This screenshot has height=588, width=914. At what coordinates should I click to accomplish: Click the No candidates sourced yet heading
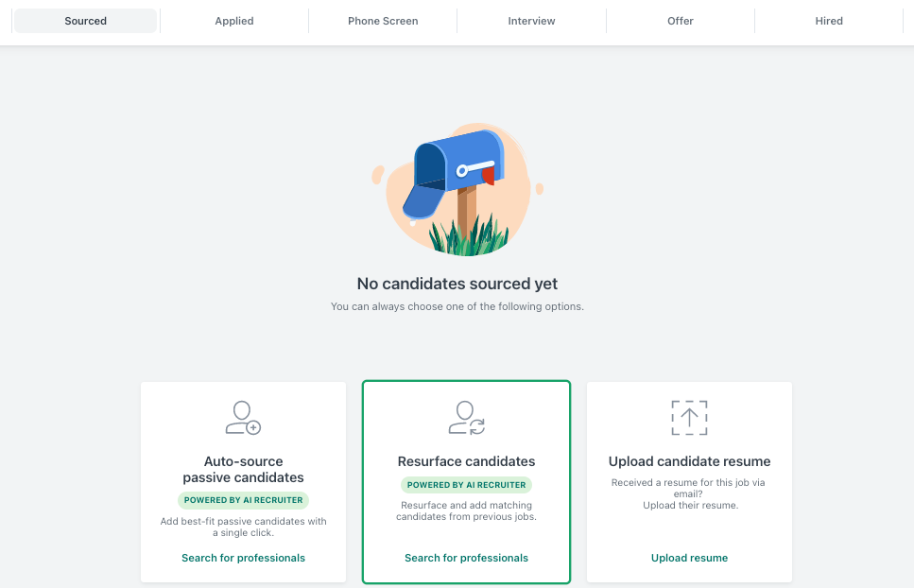tap(457, 284)
